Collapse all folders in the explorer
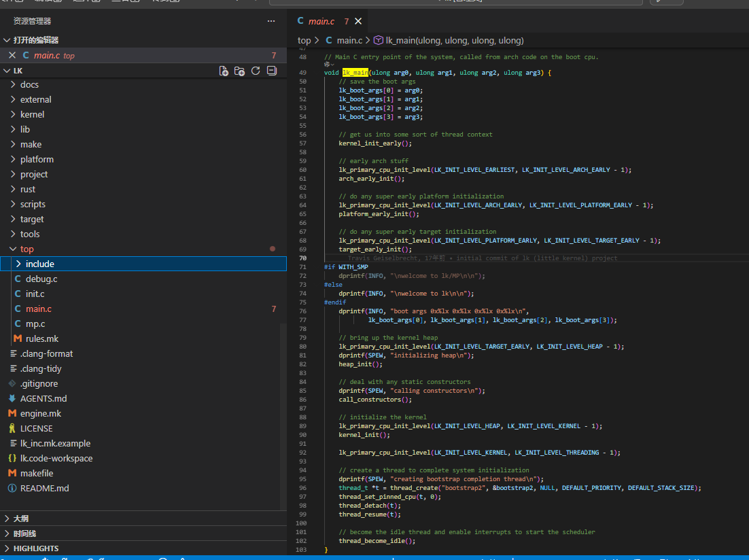749x560 pixels. pyautogui.click(x=272, y=71)
